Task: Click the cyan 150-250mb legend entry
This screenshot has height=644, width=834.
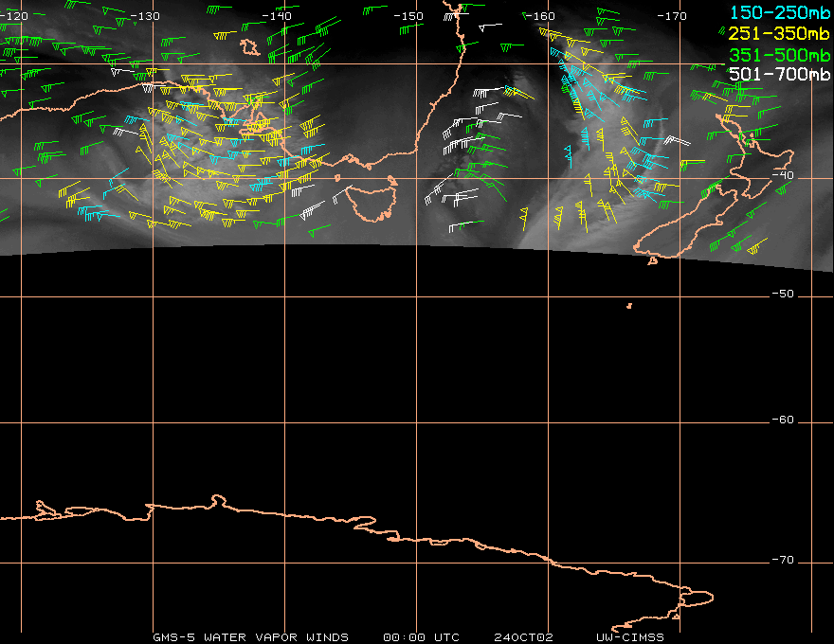Action: (777, 12)
